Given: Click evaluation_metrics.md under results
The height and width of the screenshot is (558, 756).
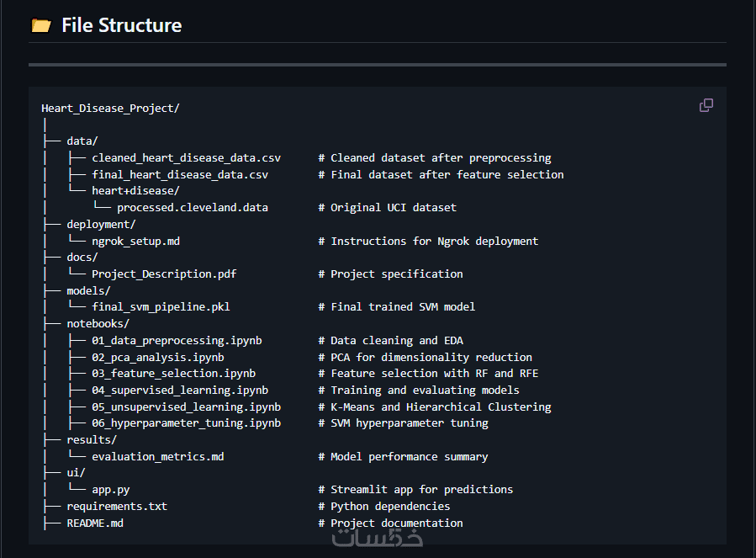Looking at the screenshot, I should point(157,456).
